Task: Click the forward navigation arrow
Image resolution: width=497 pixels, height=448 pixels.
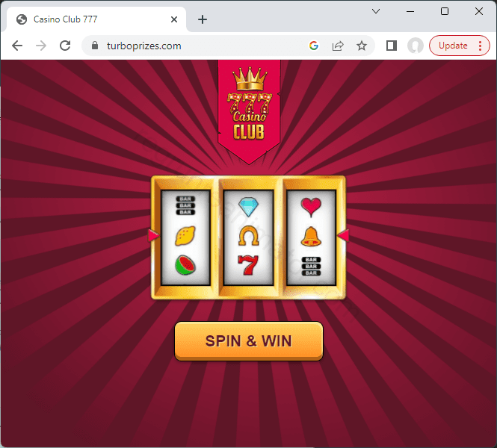Action: point(41,46)
